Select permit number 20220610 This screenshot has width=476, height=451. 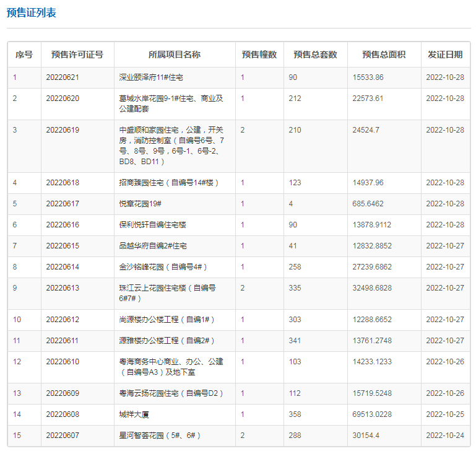(63, 362)
